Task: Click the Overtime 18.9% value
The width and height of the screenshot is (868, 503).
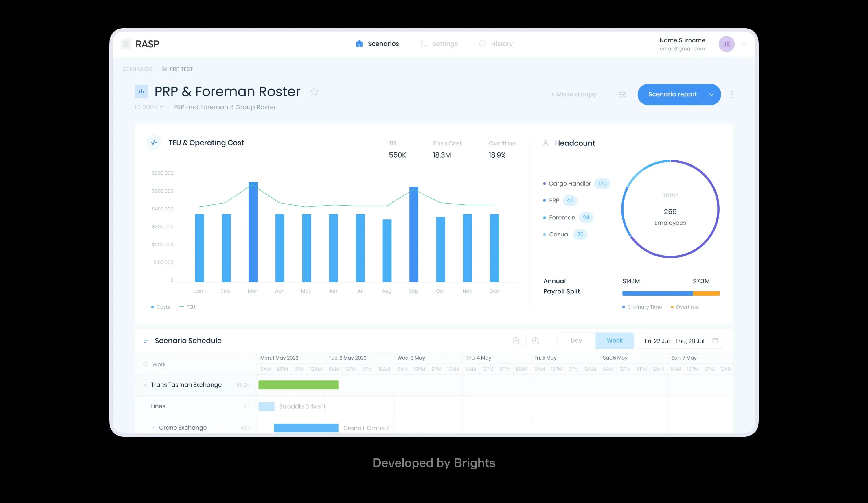Action: pyautogui.click(x=497, y=155)
